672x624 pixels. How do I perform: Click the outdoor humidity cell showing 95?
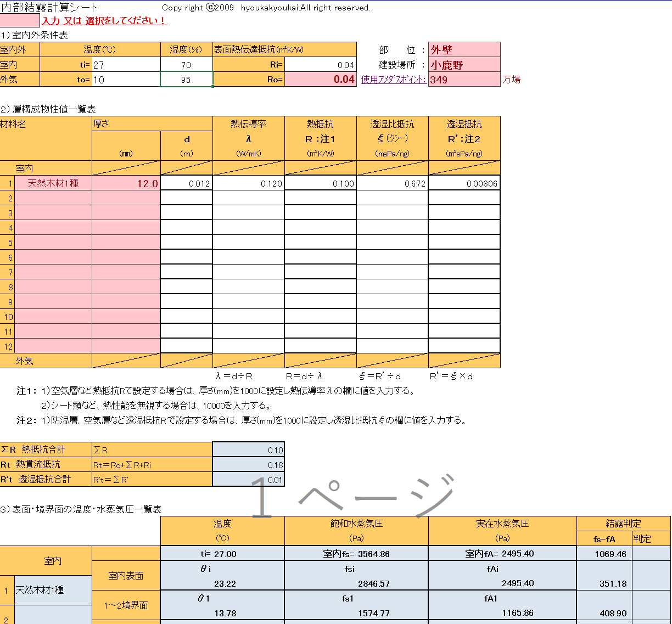(186, 80)
